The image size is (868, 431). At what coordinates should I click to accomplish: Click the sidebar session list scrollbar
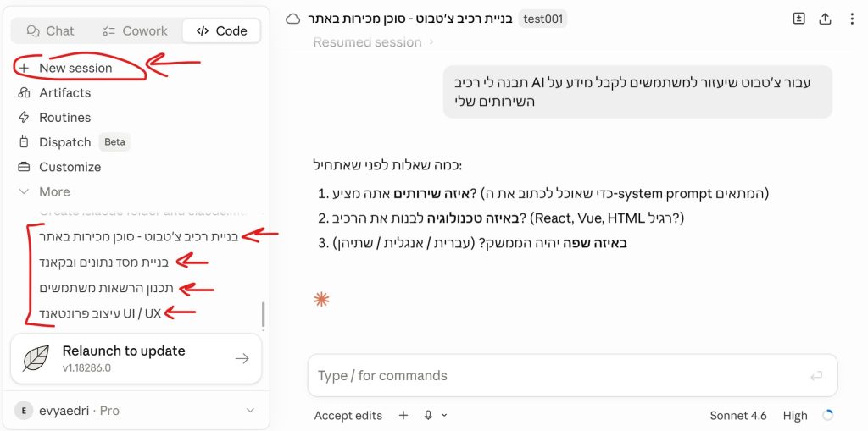coord(263,314)
